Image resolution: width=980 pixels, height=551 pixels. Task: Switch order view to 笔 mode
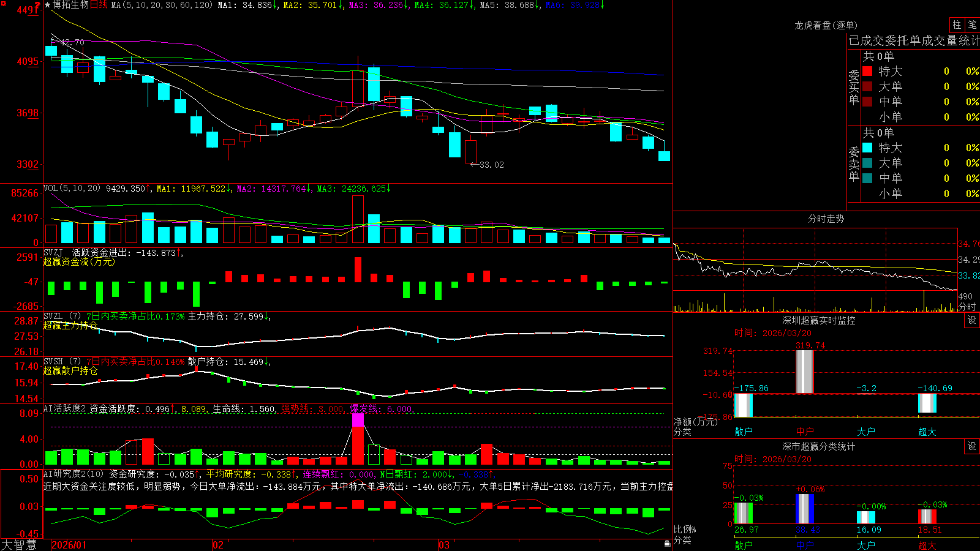[x=972, y=24]
